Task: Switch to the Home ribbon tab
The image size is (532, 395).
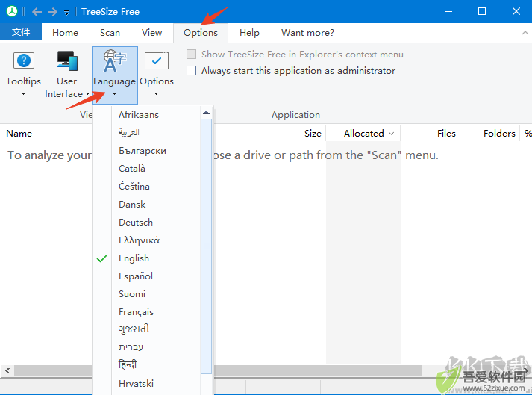Action: (65, 33)
